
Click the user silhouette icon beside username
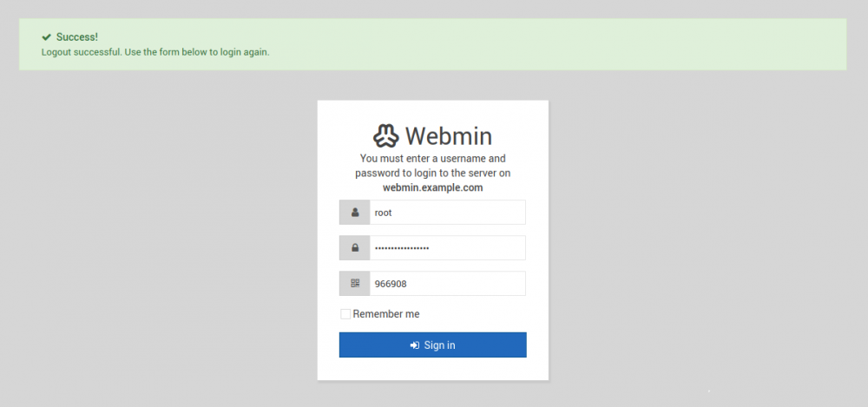point(355,213)
